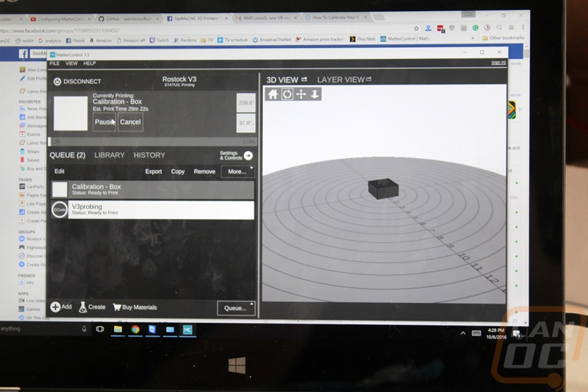This screenshot has width=588, height=392.
Task: Click the (sign in) link in MatterControl
Action: coord(498,63)
